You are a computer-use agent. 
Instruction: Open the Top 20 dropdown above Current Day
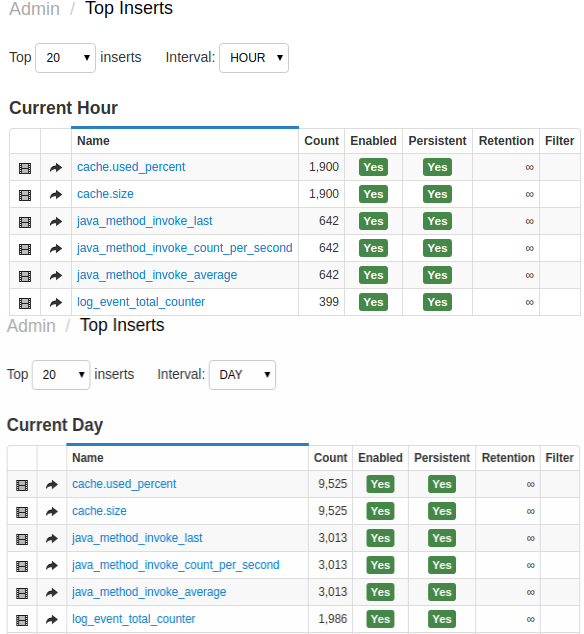coord(61,375)
